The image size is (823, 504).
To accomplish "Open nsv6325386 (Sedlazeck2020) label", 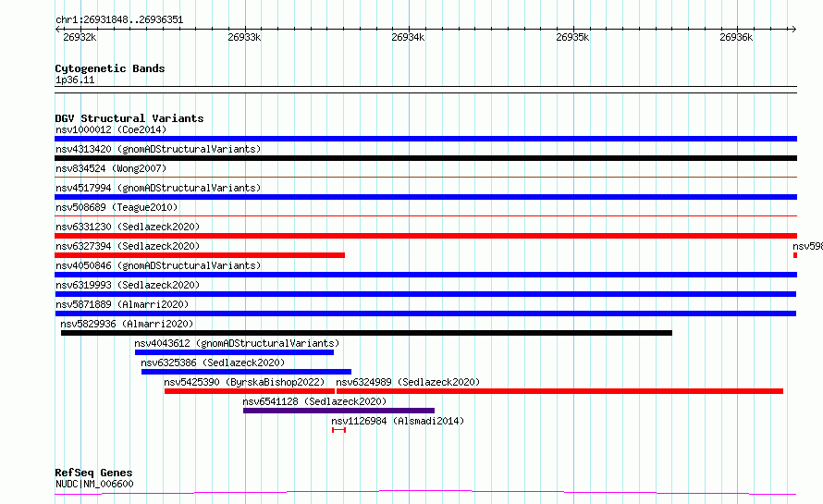I will tap(213, 363).
